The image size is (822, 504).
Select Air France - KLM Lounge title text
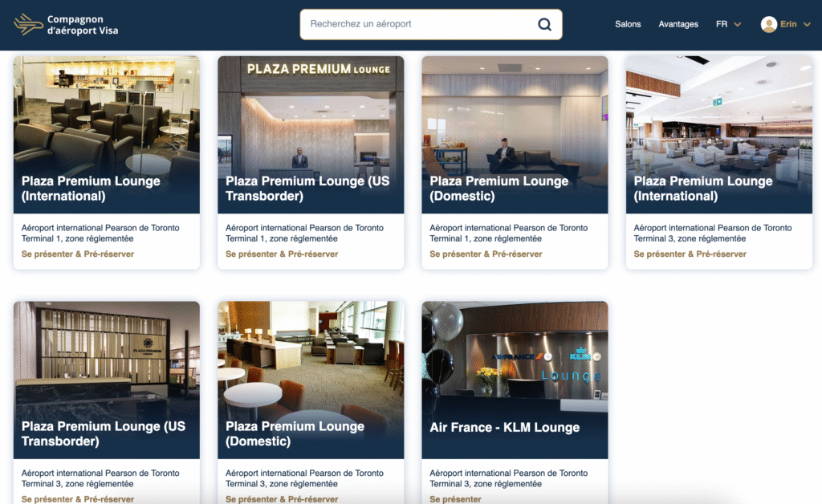[x=505, y=428]
